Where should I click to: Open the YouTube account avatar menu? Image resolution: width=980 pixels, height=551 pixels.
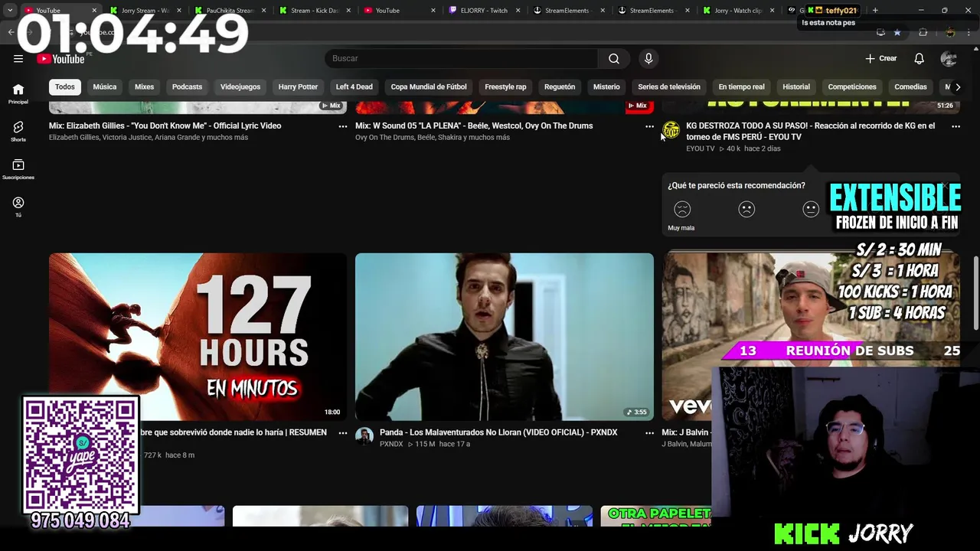point(949,58)
